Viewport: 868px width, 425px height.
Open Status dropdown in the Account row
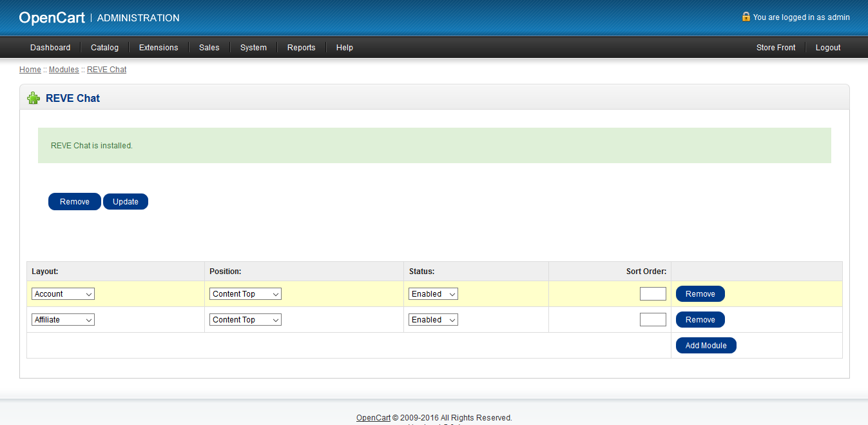433,294
